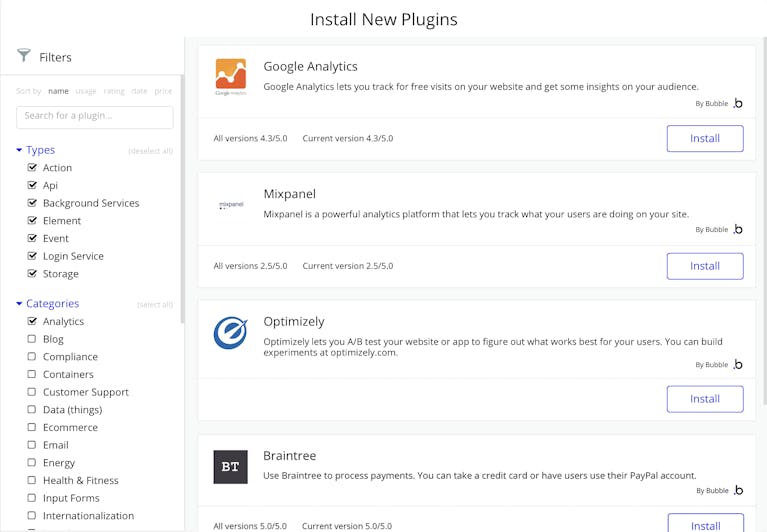The image size is (767, 532).
Task: Open the Google Analytics plugin logo
Action: pyautogui.click(x=230, y=77)
